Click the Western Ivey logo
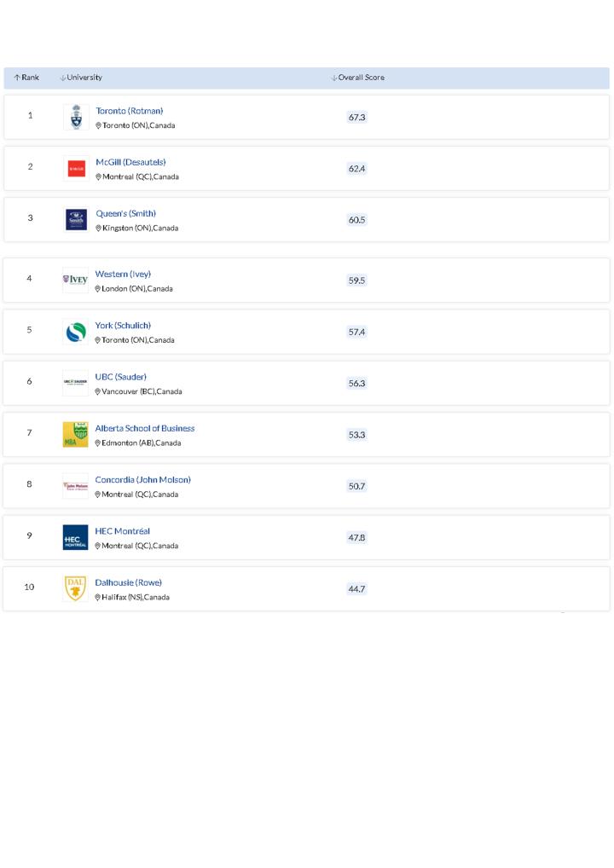 (x=75, y=280)
